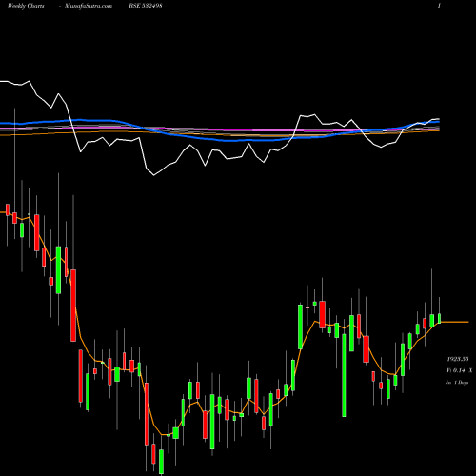Click the 'in 1 Days' label

pos(457,383)
